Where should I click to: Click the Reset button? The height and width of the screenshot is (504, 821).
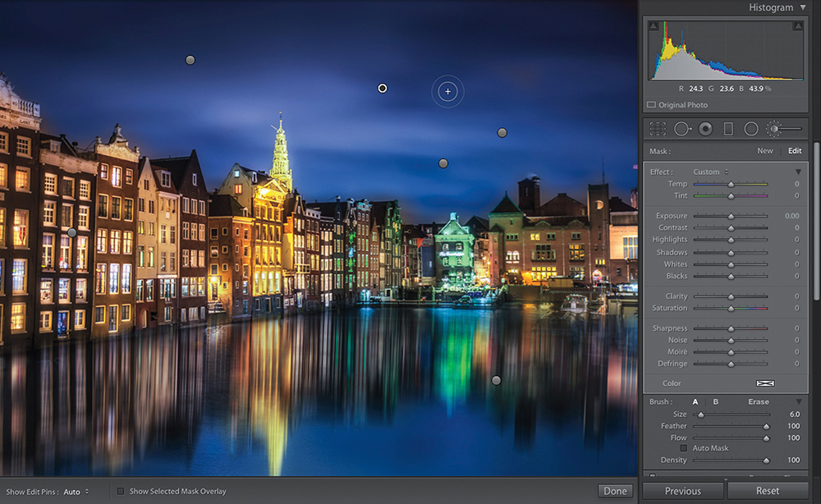tap(768, 491)
